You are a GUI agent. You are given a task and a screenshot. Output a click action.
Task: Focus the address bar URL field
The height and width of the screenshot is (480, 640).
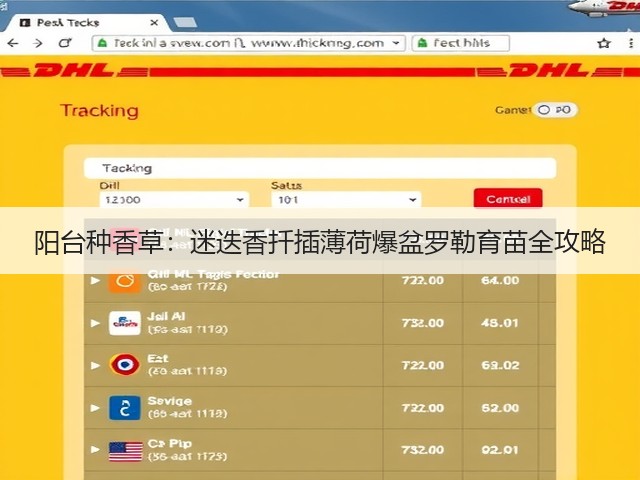click(x=249, y=43)
